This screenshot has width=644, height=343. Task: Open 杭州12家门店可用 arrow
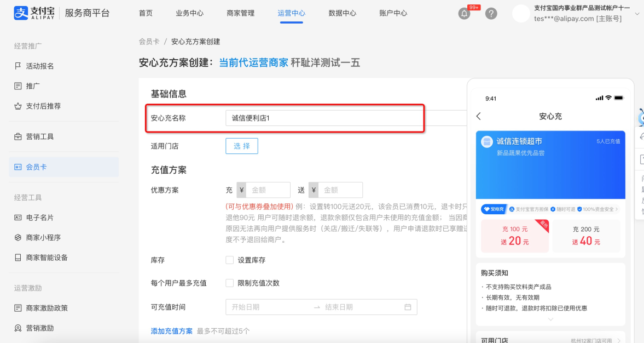coord(618,340)
